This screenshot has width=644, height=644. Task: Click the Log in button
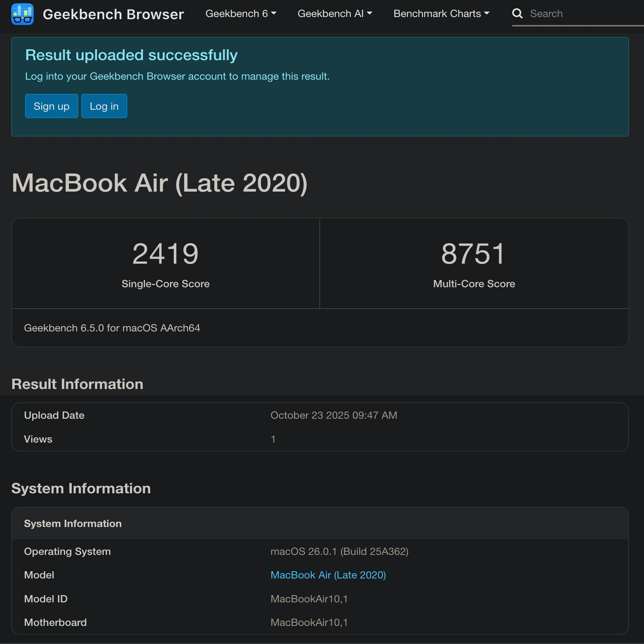tap(104, 106)
